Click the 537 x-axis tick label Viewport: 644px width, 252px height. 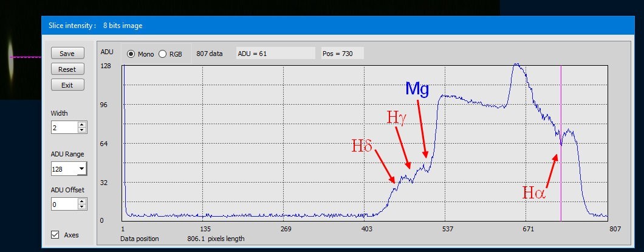(447, 229)
